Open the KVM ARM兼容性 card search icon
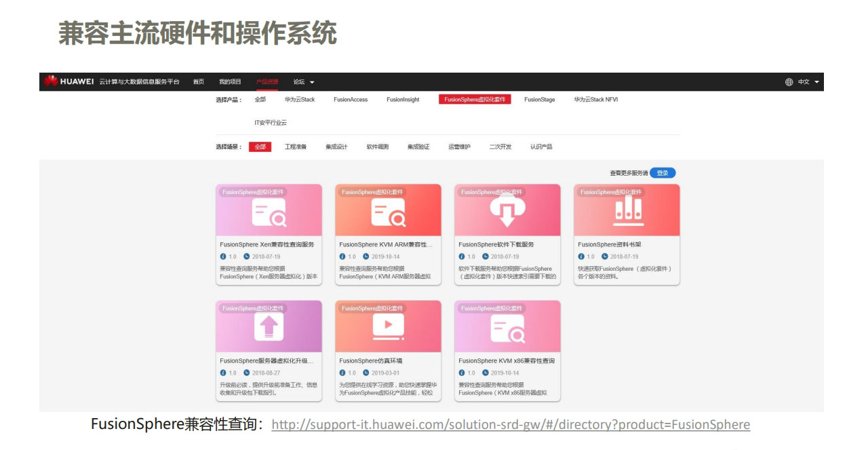Screen dimensions: 868x450 (389, 212)
